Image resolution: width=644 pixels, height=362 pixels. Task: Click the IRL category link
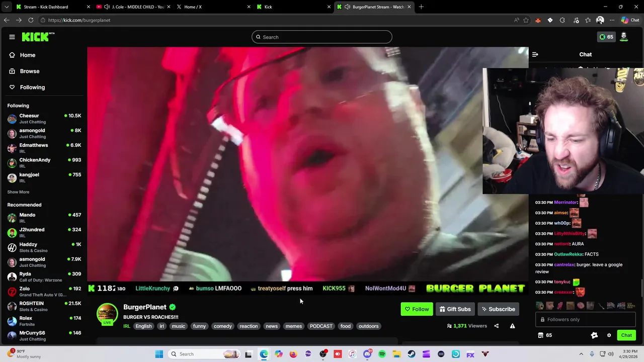point(127,326)
